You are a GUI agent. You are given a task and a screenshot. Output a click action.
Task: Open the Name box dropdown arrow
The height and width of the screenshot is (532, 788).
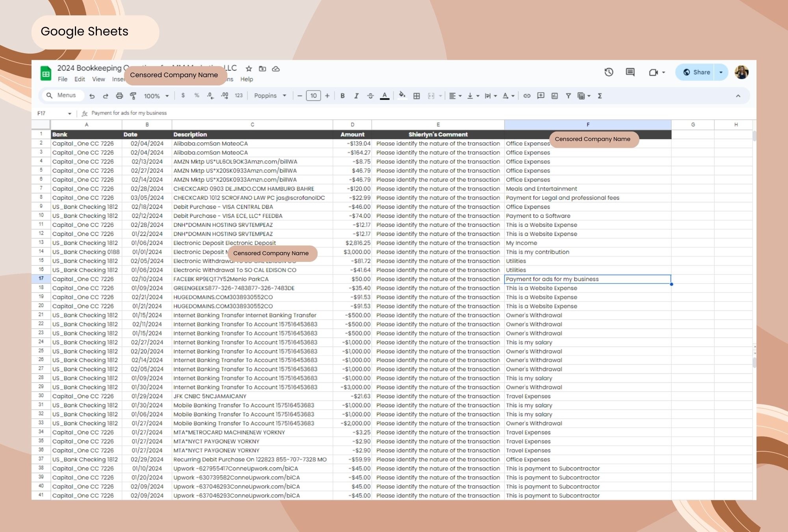click(x=70, y=113)
